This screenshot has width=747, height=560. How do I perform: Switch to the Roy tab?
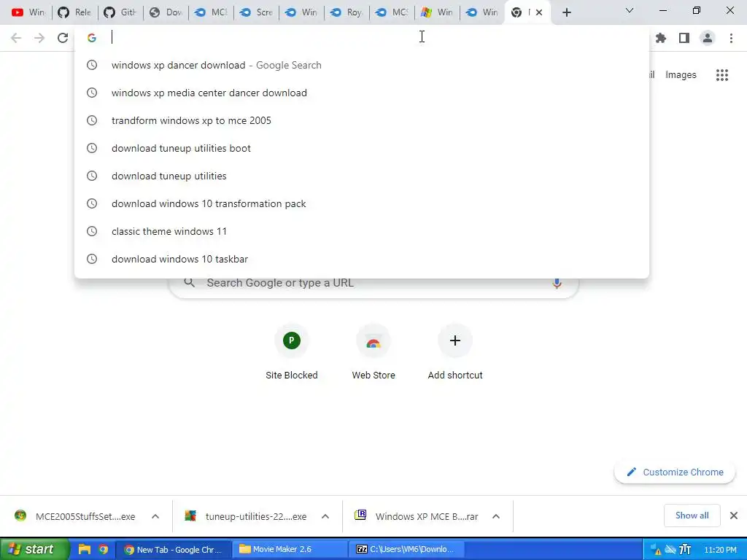tap(347, 12)
